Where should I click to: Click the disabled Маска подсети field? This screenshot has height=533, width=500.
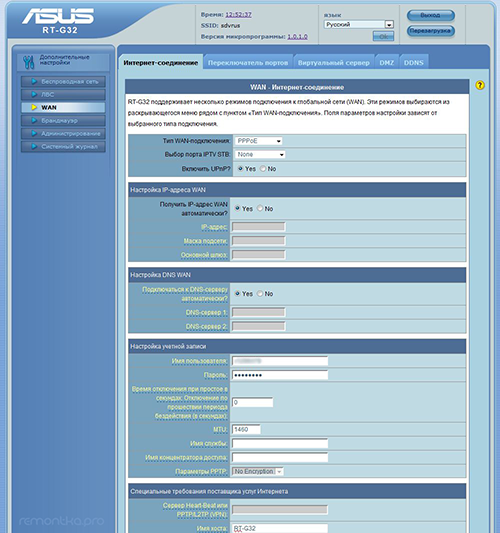click(259, 241)
